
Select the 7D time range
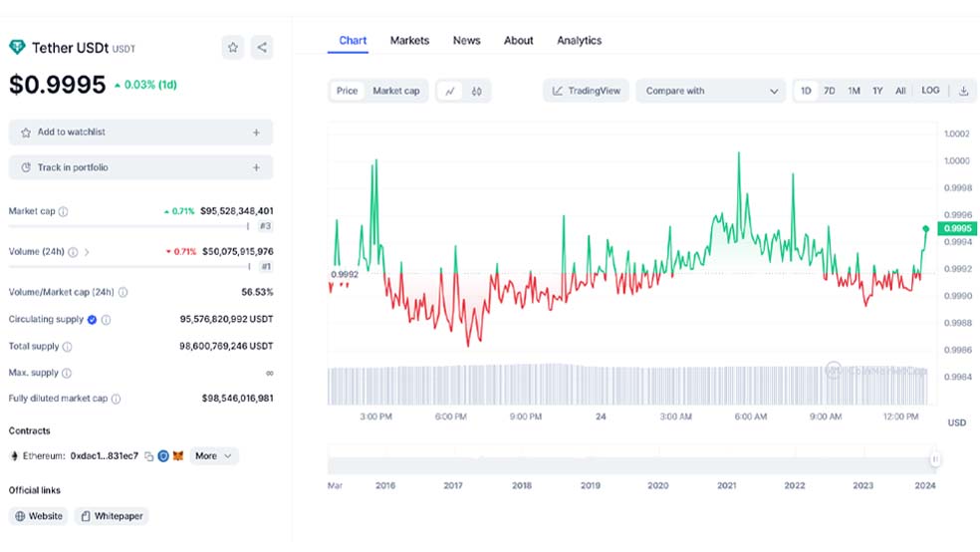tap(829, 91)
